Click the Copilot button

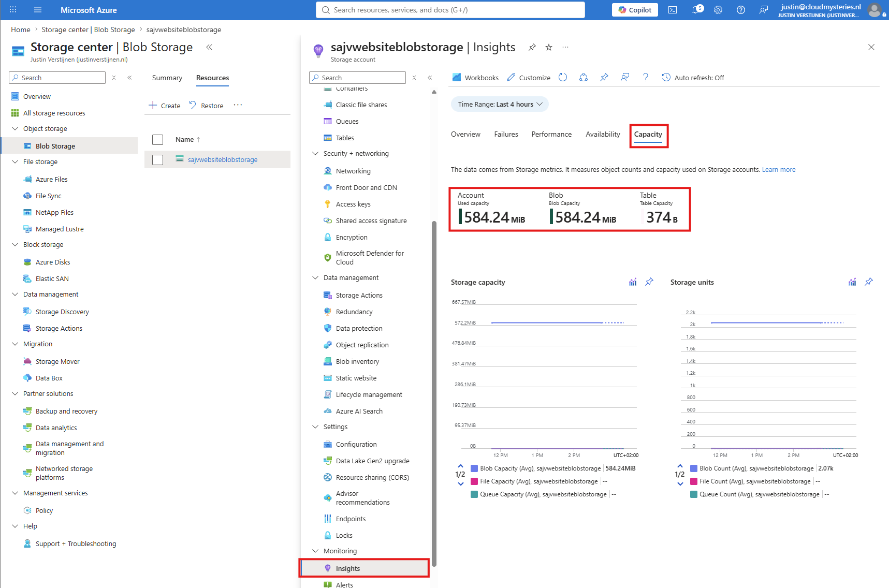[x=635, y=10]
